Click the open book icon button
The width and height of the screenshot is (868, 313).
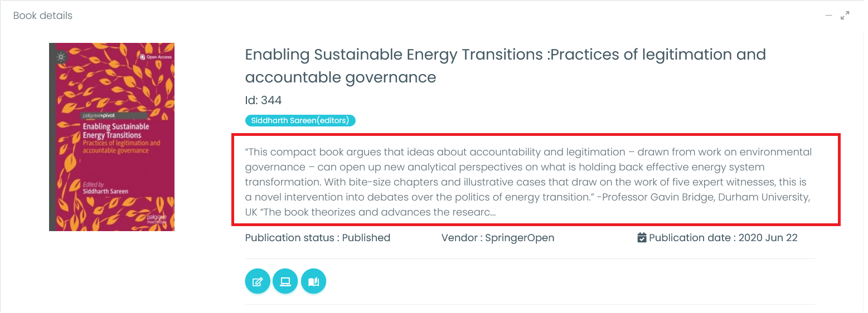click(x=313, y=281)
